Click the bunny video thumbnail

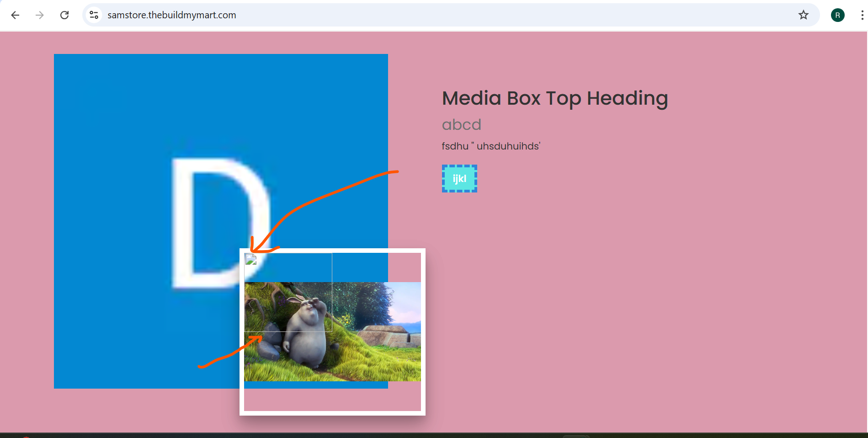click(332, 331)
